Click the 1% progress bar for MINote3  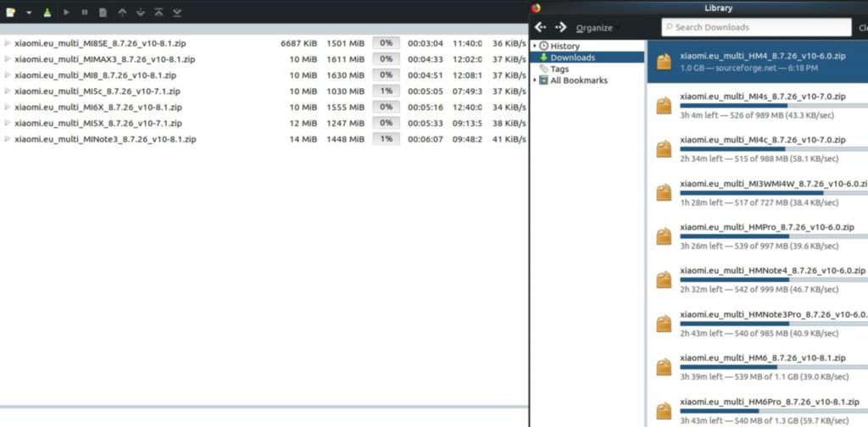click(386, 139)
